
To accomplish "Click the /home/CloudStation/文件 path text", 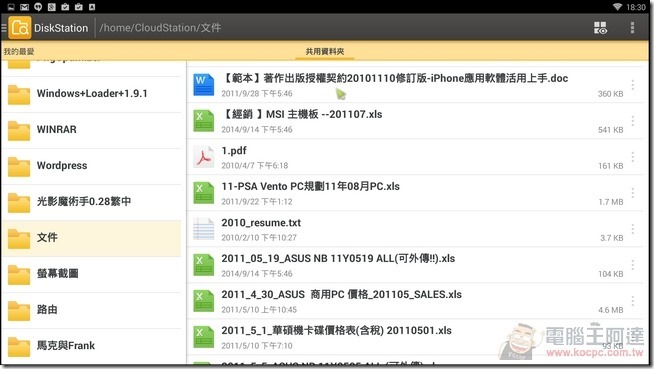I will (x=160, y=28).
